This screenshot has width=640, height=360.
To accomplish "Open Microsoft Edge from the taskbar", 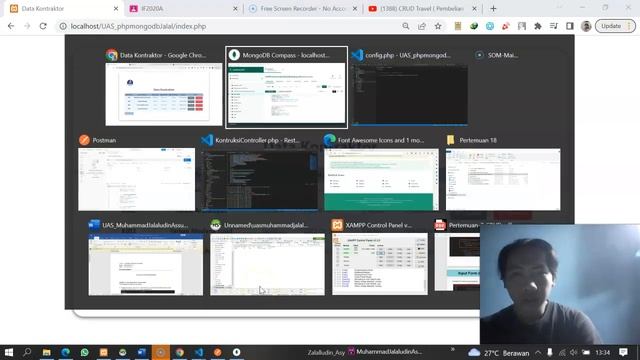I will pyautogui.click(x=65, y=352).
